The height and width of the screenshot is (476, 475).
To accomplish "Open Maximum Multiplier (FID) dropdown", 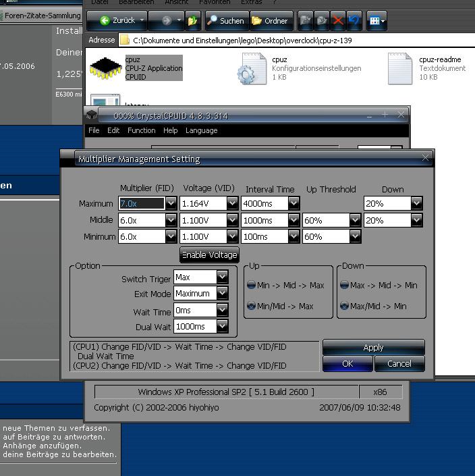I will tap(171, 203).
